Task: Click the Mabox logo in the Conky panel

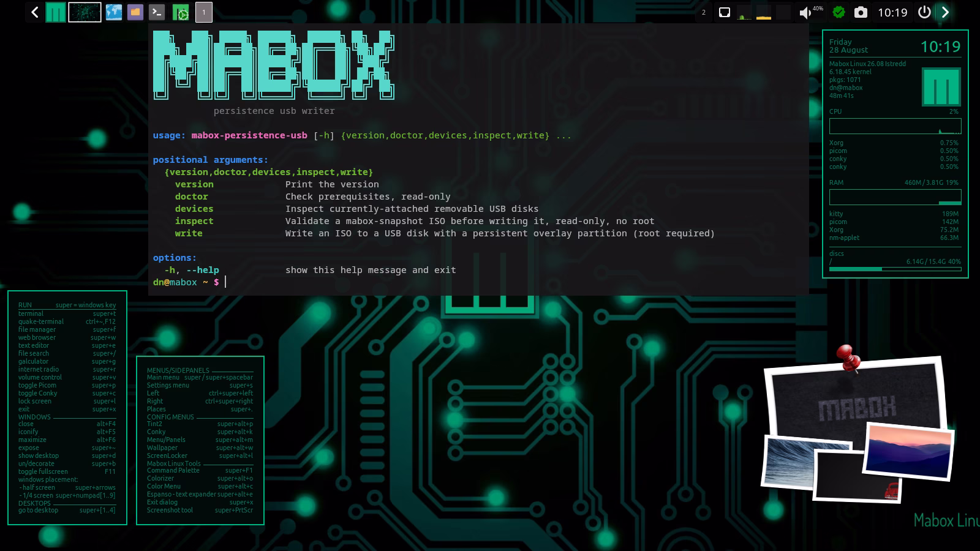Action: click(941, 87)
